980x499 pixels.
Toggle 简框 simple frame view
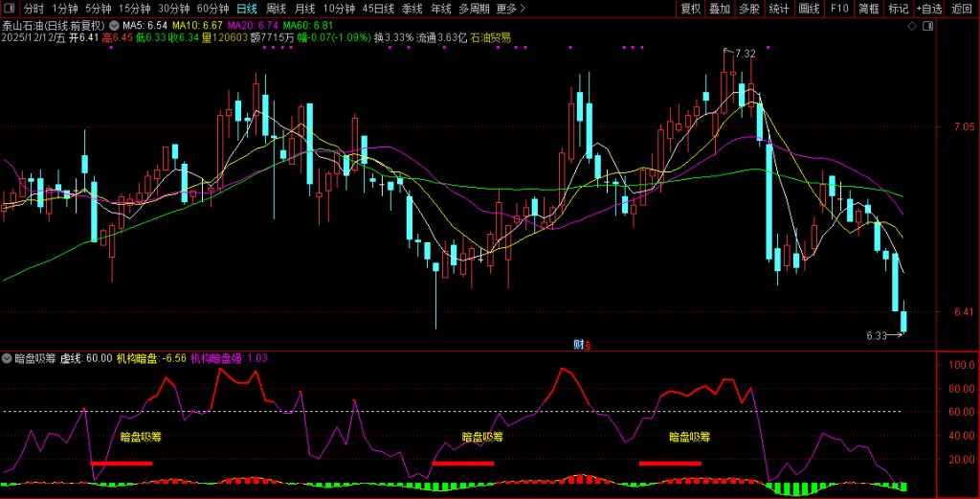[x=868, y=9]
